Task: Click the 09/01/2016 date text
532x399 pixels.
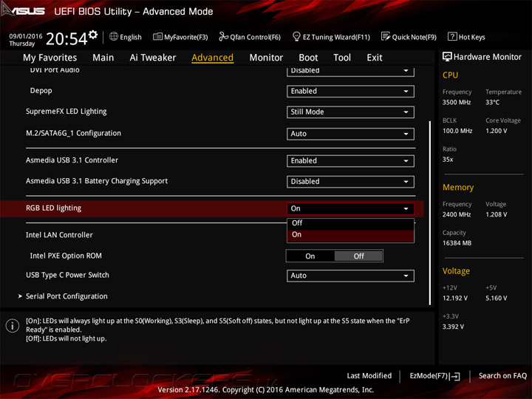Action: coord(26,36)
